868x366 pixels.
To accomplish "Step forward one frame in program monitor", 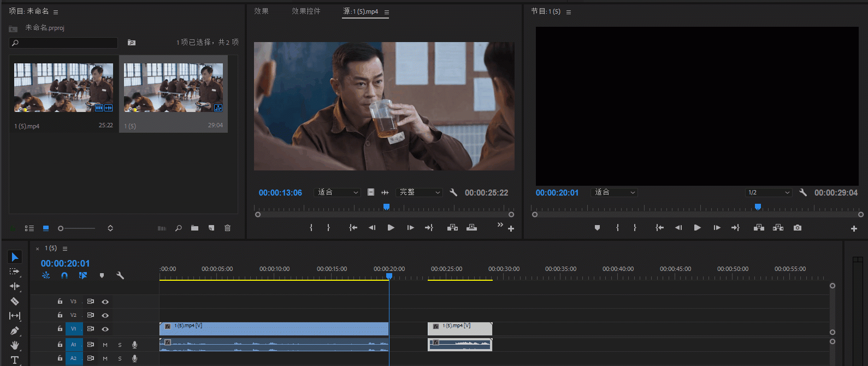I will click(x=717, y=228).
